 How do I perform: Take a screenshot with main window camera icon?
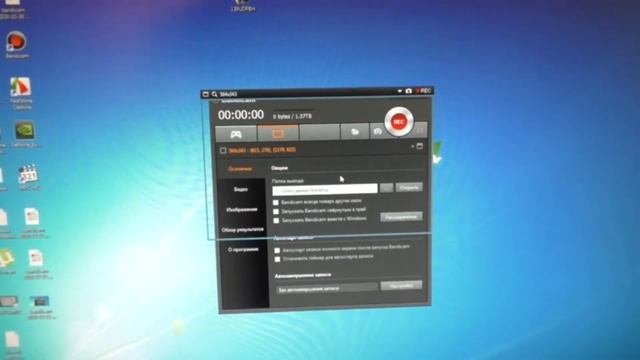coord(378,131)
